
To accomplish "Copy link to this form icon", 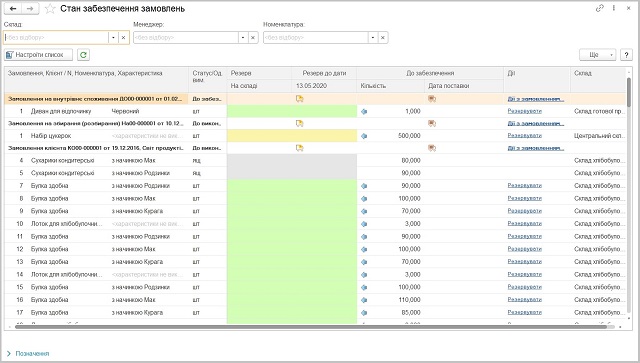I will (x=600, y=8).
